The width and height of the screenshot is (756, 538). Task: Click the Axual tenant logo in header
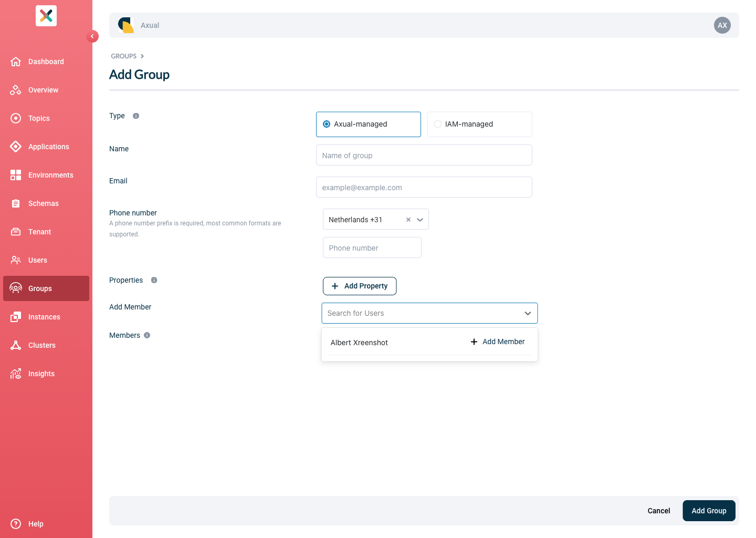point(126,25)
